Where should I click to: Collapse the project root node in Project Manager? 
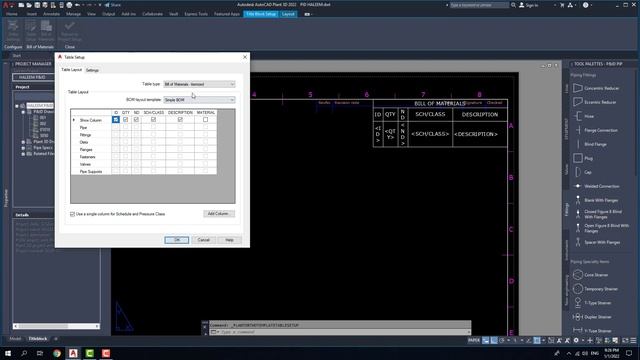[17, 106]
